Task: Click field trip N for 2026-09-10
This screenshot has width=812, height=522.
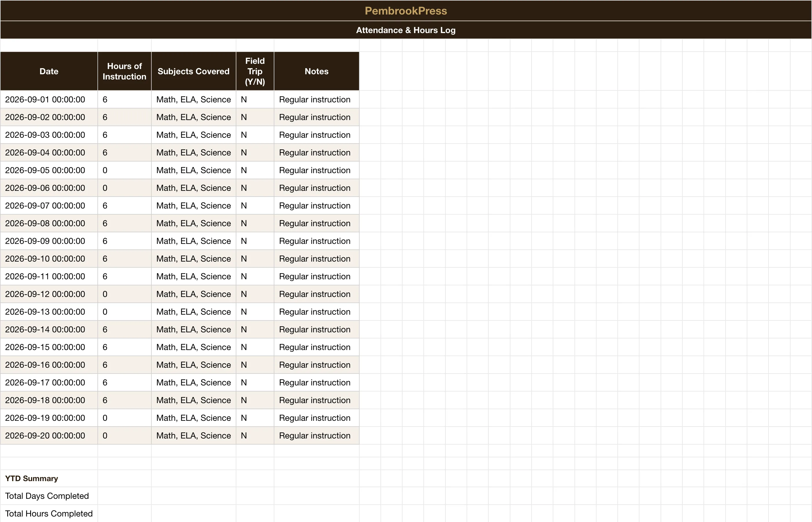Action: pyautogui.click(x=255, y=259)
